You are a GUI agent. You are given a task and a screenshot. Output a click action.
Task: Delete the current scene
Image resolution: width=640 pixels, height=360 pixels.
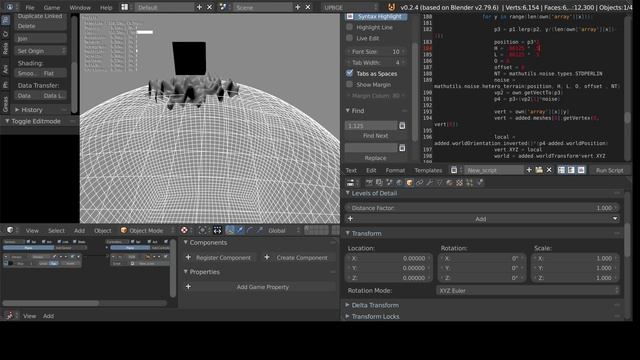tap(308, 7)
